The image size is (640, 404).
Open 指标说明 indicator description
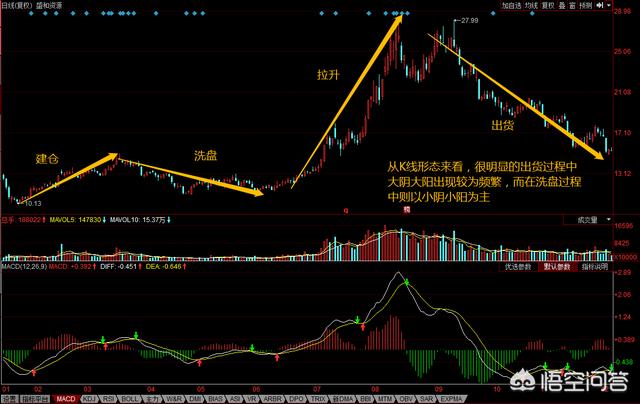pyautogui.click(x=595, y=267)
